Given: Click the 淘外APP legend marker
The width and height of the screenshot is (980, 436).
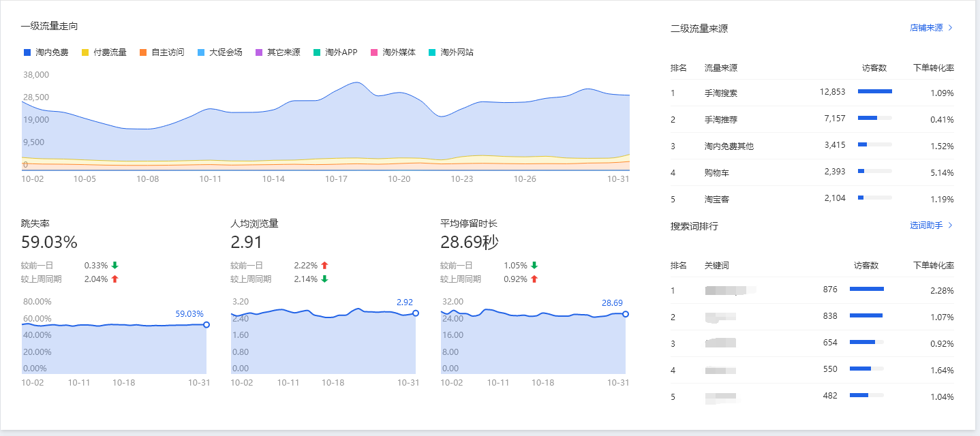Looking at the screenshot, I should click(x=317, y=52).
